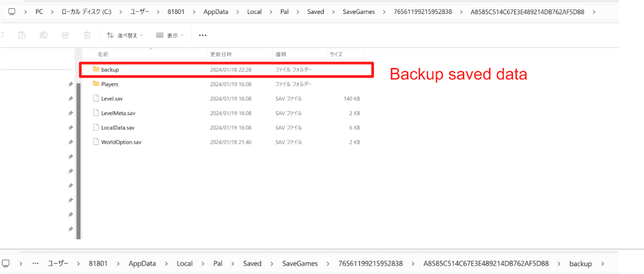Click the backup segment in bottom address bar
Screen dimensions: 644x274
click(x=580, y=264)
